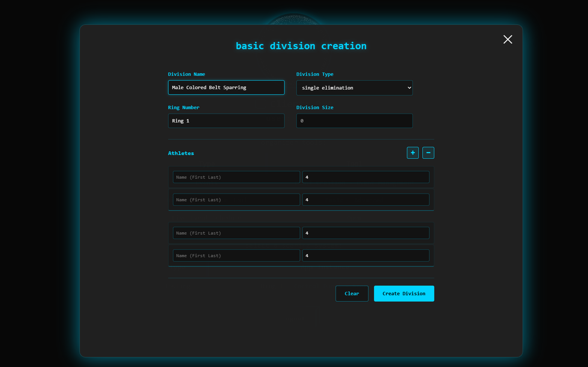Viewport: 588px width, 367px height.
Task: Click the Division Size field
Action: 354,121
